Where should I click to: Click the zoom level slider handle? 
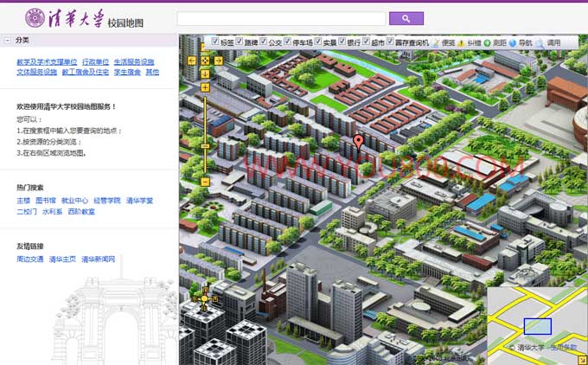point(205,146)
